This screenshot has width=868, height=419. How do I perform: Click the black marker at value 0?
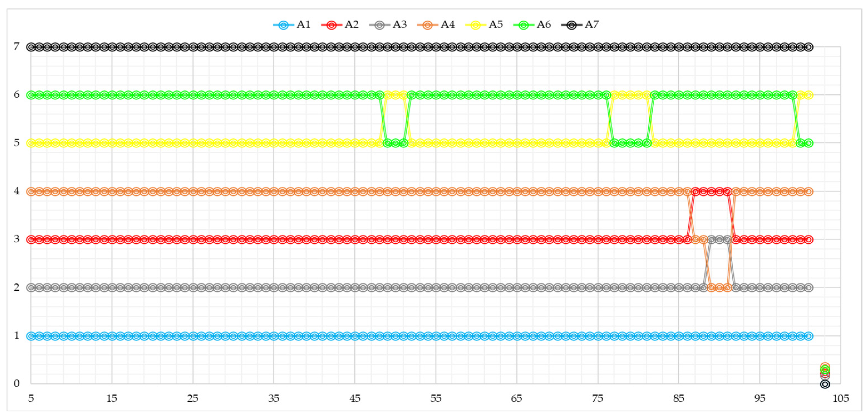[825, 384]
